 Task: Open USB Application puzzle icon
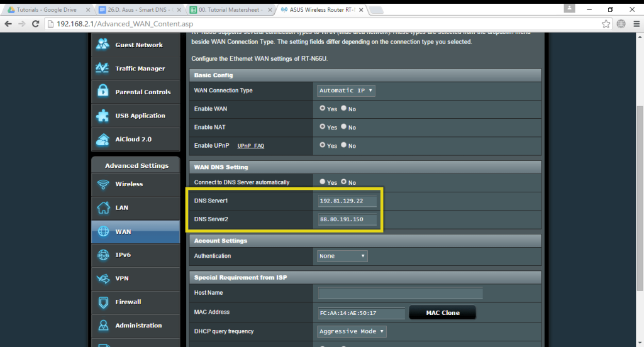point(103,116)
